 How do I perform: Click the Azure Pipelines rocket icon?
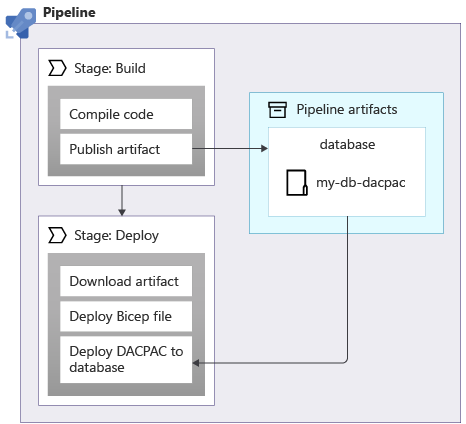pos(21,23)
